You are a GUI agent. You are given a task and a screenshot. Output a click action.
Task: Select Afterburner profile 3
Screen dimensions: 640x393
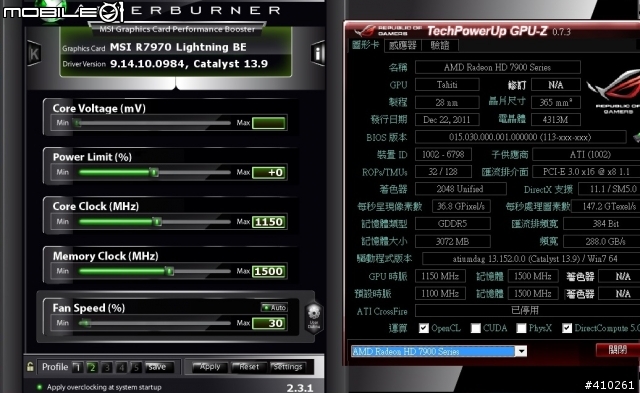(x=107, y=367)
